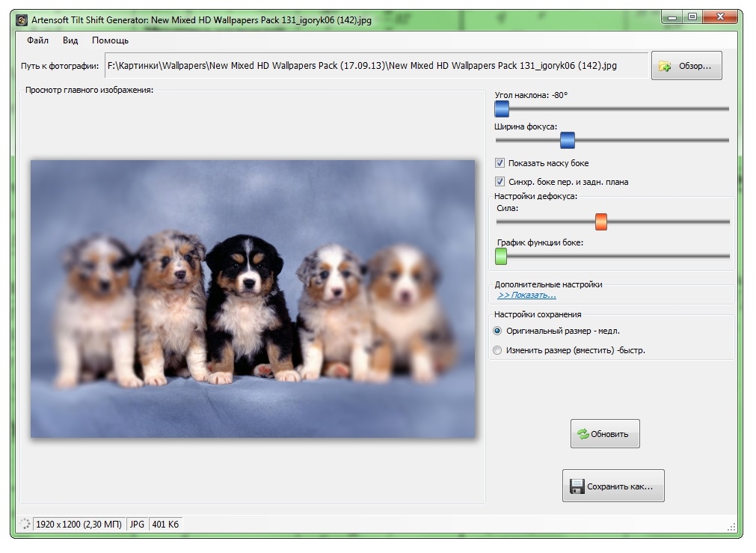756x553 pixels.
Task: Toggle the Показать маску боке checkbox
Action: 500,163
